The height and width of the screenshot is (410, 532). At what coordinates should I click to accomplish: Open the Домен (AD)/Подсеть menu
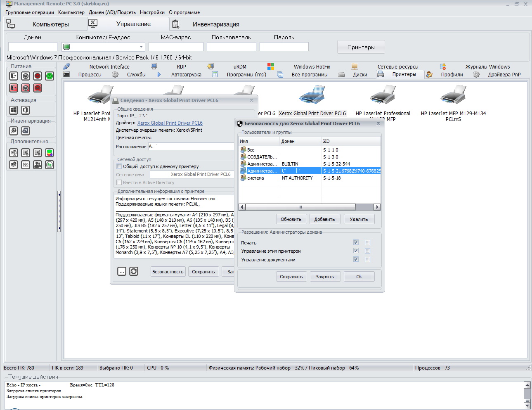pyautogui.click(x=112, y=12)
